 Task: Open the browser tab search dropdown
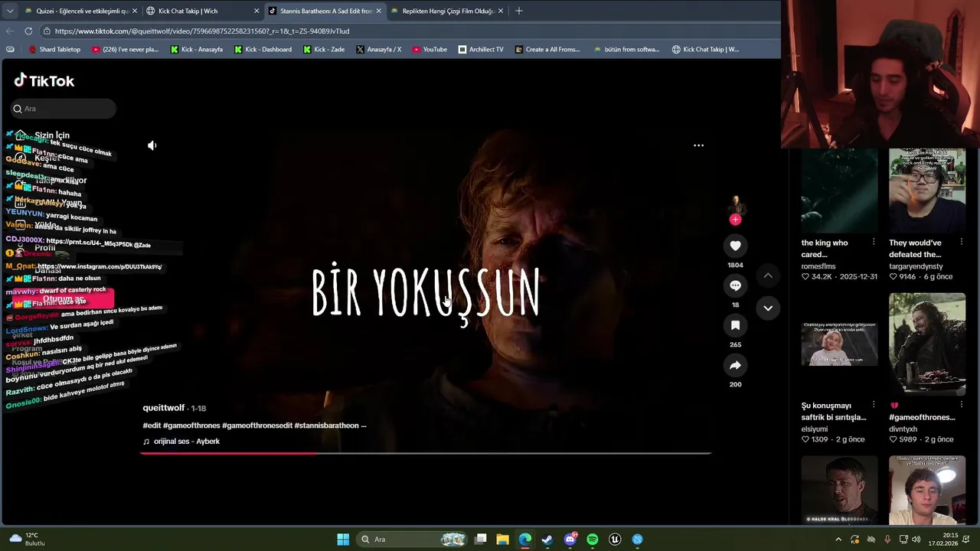tap(11, 11)
